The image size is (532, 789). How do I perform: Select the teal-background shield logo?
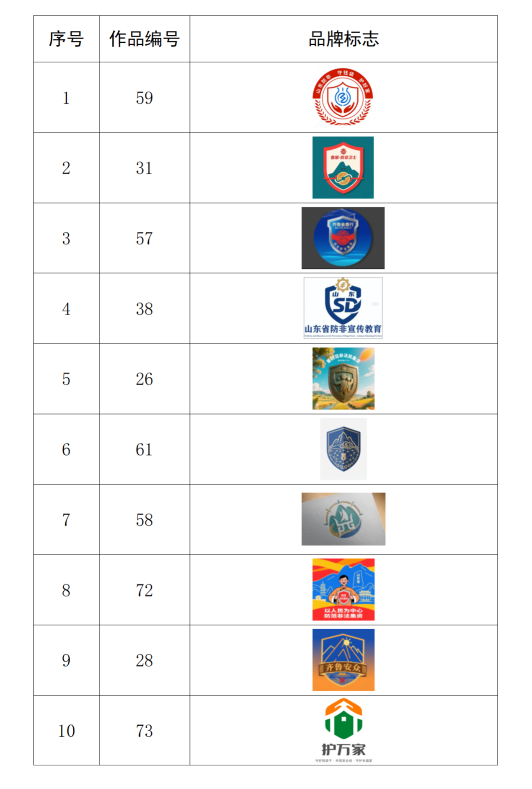[x=343, y=168]
